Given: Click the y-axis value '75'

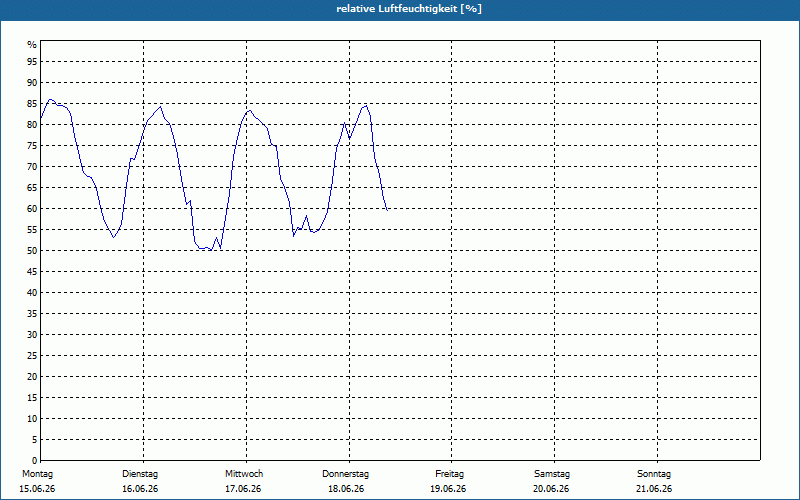Looking at the screenshot, I should [x=32, y=145].
